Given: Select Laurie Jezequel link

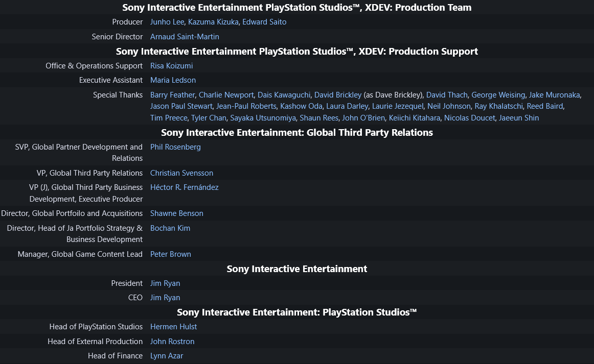Looking at the screenshot, I should pyautogui.click(x=398, y=106).
